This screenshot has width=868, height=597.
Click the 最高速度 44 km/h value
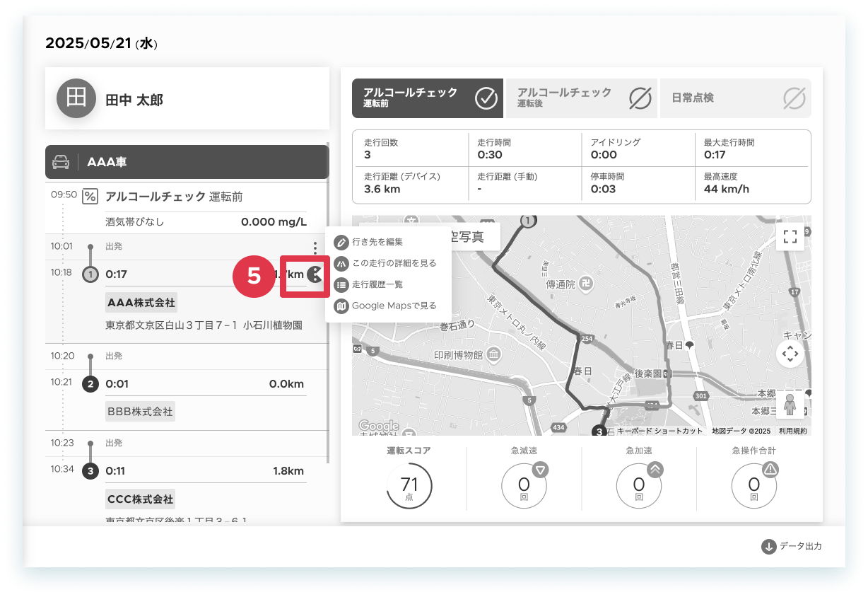coord(726,189)
